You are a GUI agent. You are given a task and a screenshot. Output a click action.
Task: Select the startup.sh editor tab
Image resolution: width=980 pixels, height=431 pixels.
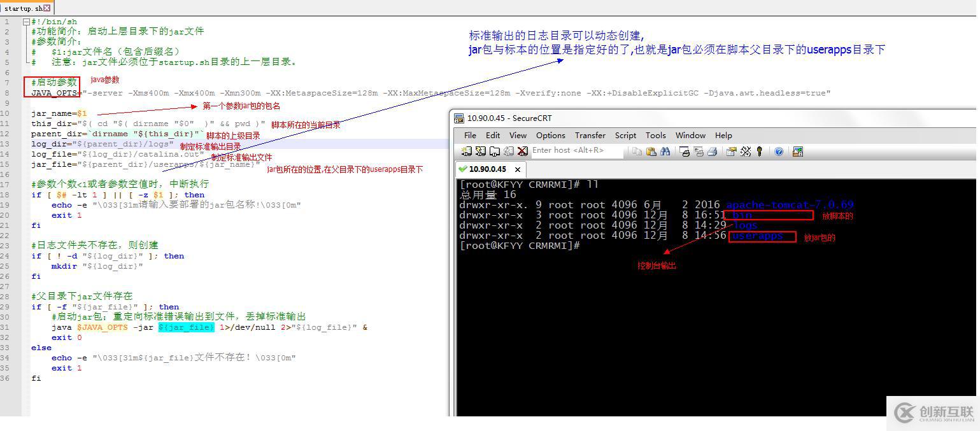click(22, 8)
